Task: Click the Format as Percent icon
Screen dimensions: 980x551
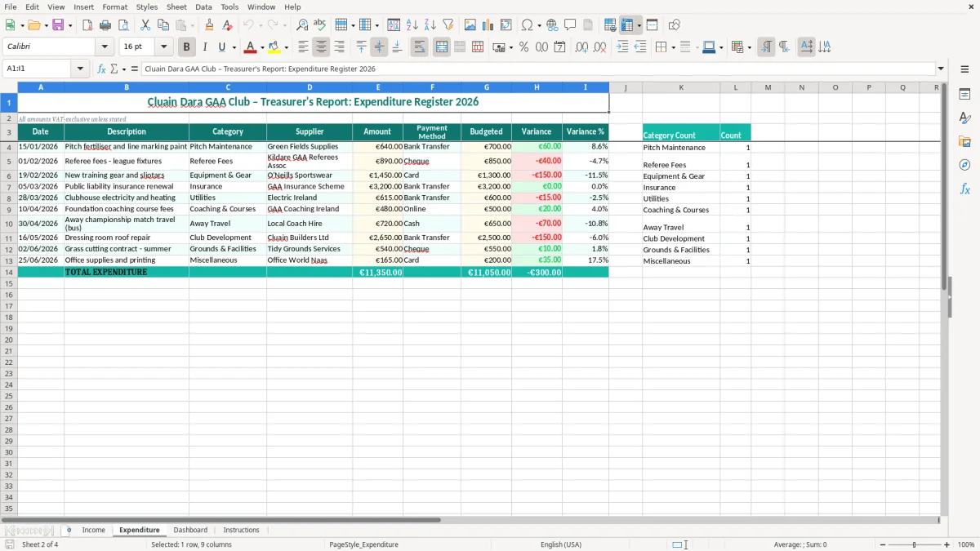Action: (523, 47)
